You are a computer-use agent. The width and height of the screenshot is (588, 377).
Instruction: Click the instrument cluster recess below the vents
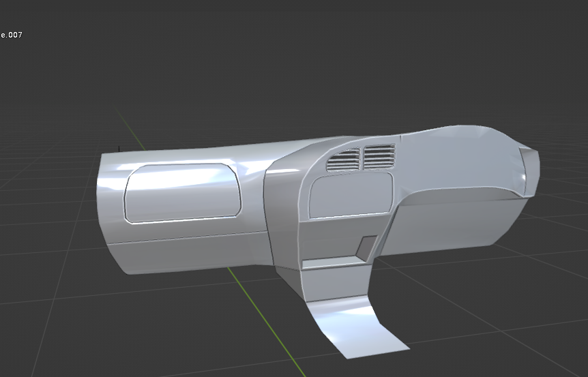coord(351,195)
